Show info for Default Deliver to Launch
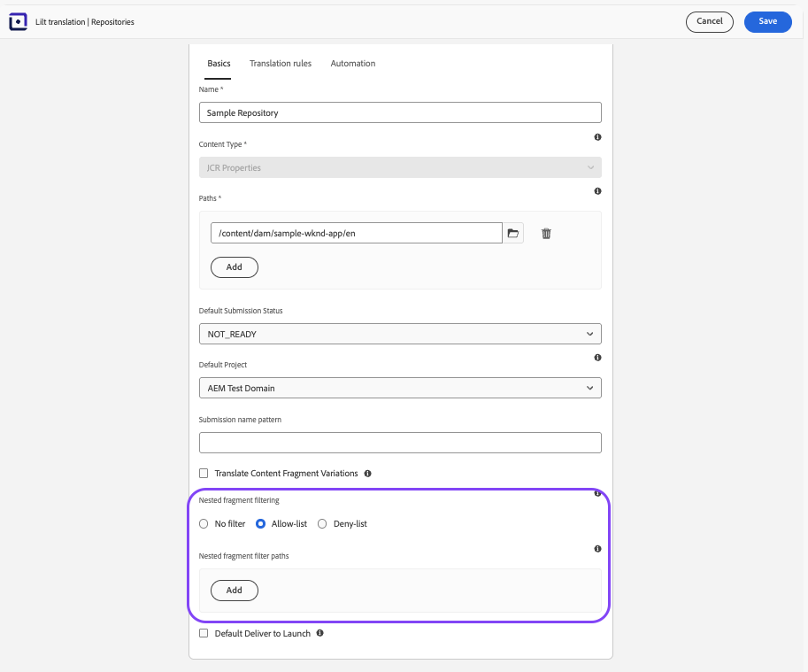This screenshot has height=672, width=808. pos(320,633)
